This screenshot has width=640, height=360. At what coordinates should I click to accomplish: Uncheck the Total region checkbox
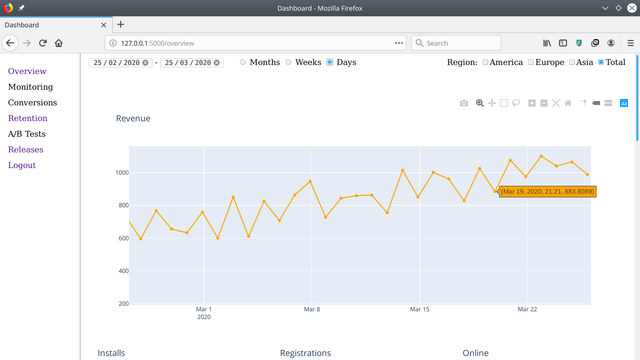tap(601, 62)
